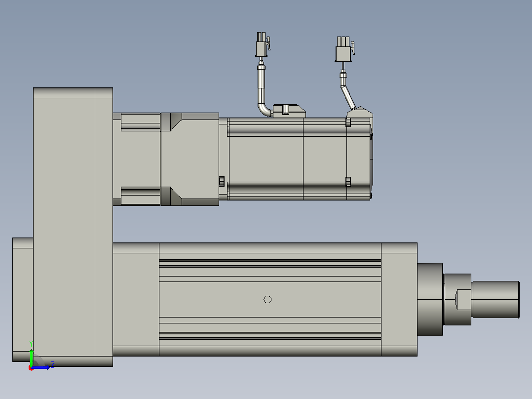Select the tall belt housing block on the left
This screenshot has width=532, height=399.
click(x=73, y=227)
